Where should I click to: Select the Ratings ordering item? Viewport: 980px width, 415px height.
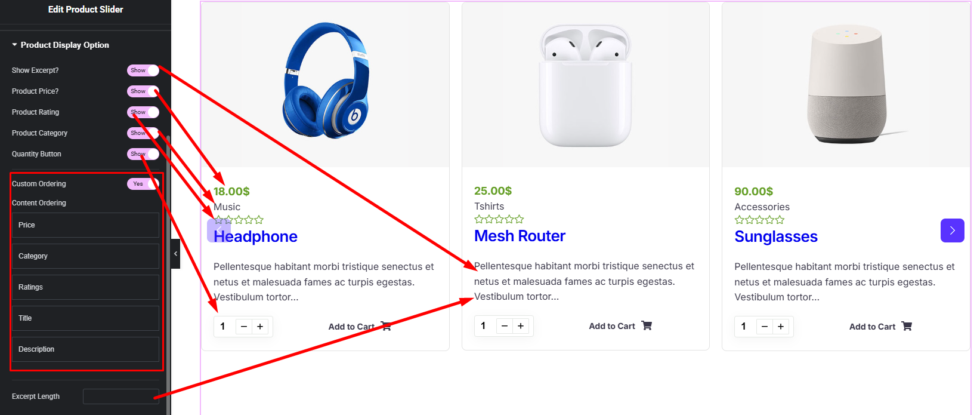(85, 287)
